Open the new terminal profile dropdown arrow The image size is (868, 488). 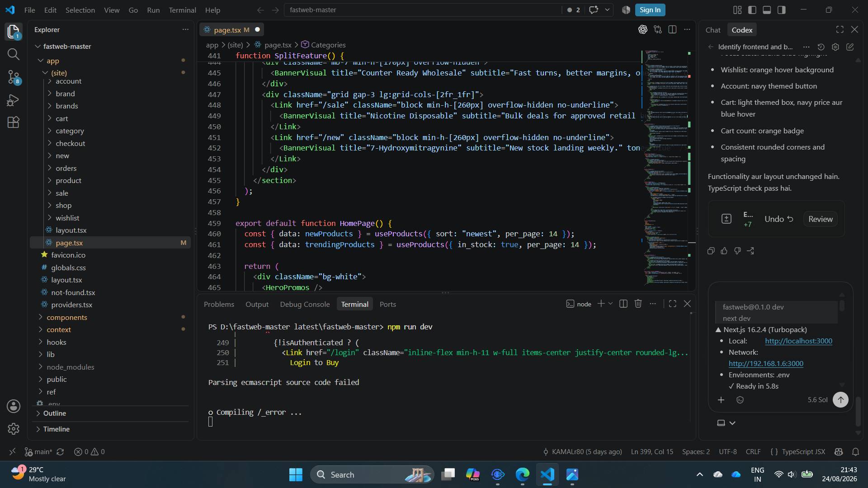(610, 304)
